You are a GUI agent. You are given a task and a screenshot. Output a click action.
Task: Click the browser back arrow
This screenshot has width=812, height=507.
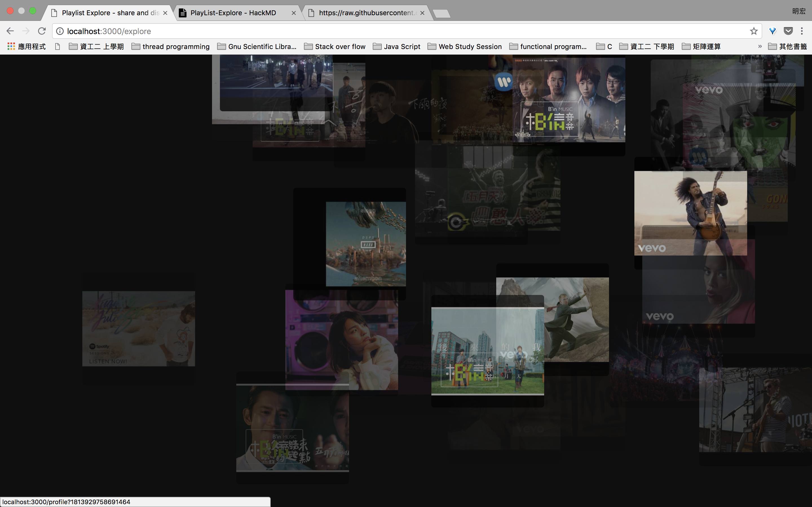point(10,31)
